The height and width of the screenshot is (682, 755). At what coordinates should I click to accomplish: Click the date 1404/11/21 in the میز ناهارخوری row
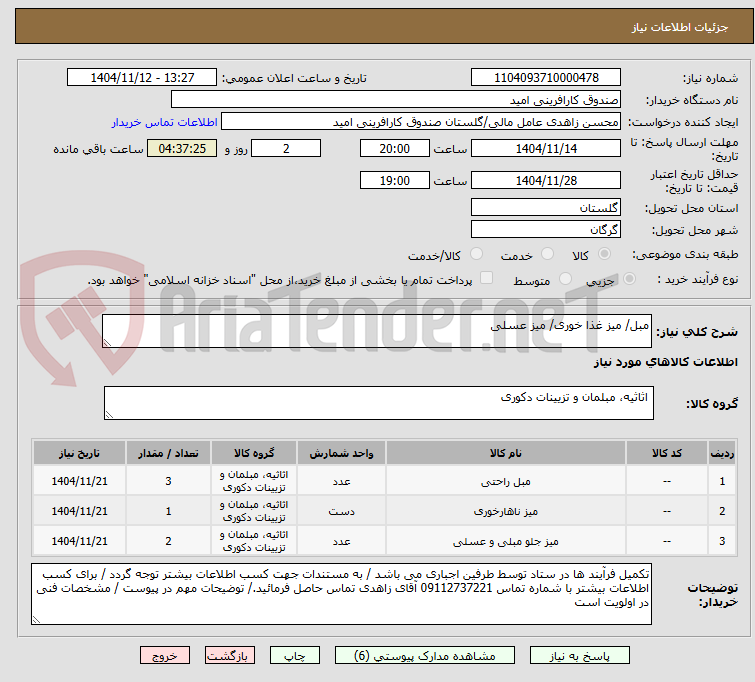79,511
